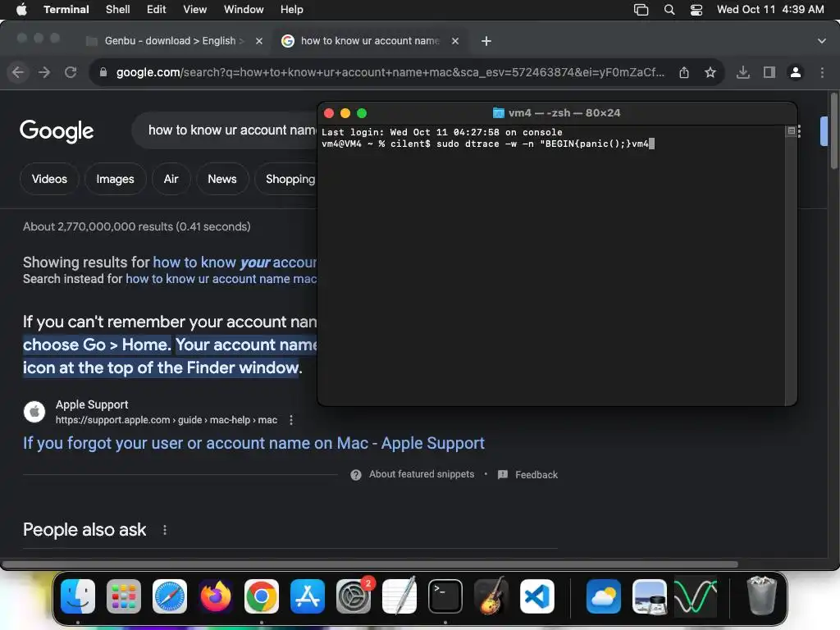Open Safari from the Dock
The width and height of the screenshot is (840, 630).
pyautogui.click(x=170, y=596)
